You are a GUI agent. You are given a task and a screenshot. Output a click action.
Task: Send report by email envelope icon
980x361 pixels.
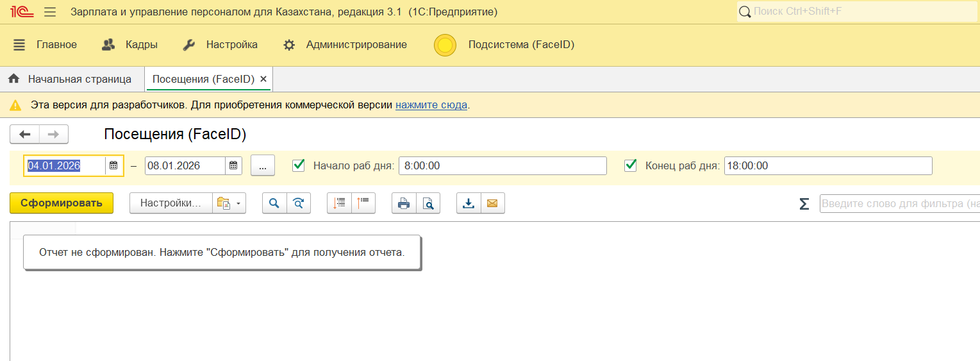point(492,203)
